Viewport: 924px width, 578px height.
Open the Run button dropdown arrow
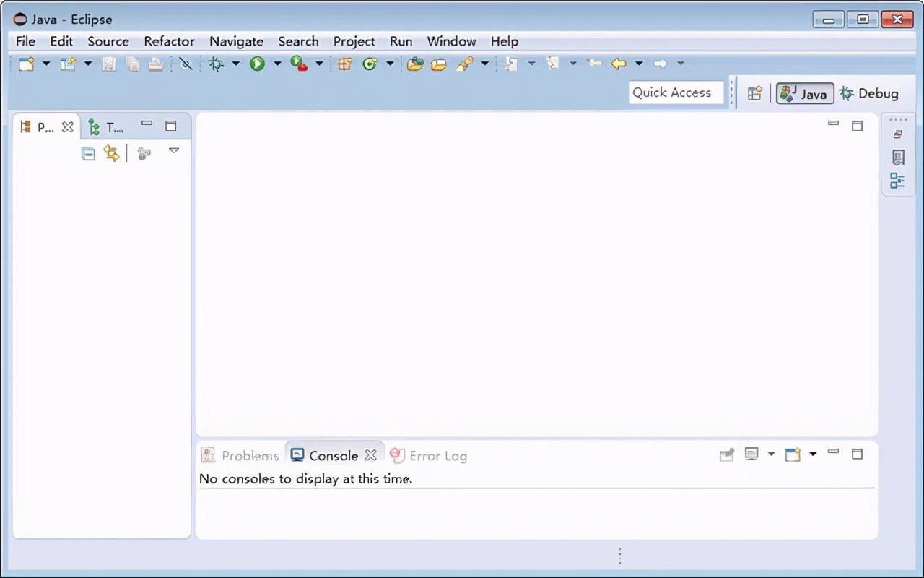click(277, 64)
